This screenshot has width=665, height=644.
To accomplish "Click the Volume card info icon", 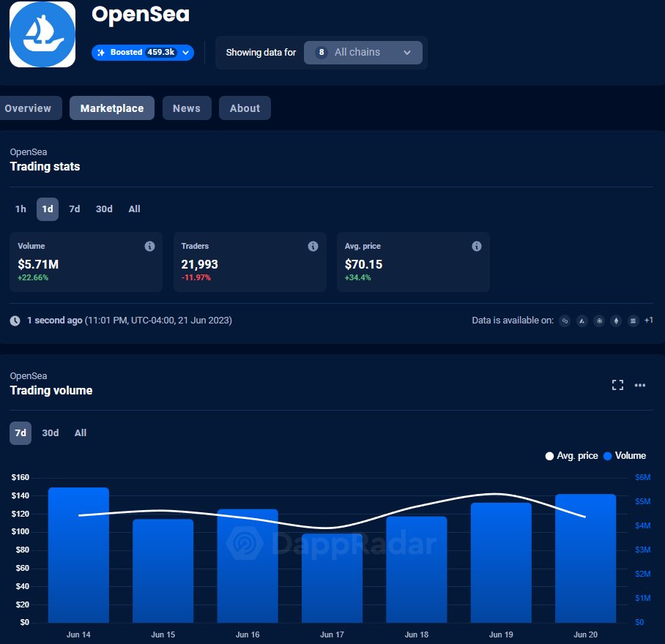I will [x=149, y=246].
